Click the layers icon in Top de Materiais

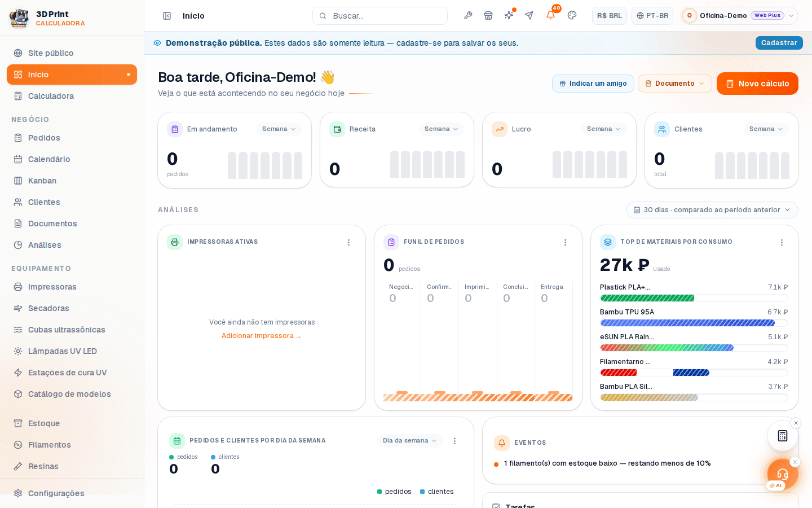[x=608, y=242]
